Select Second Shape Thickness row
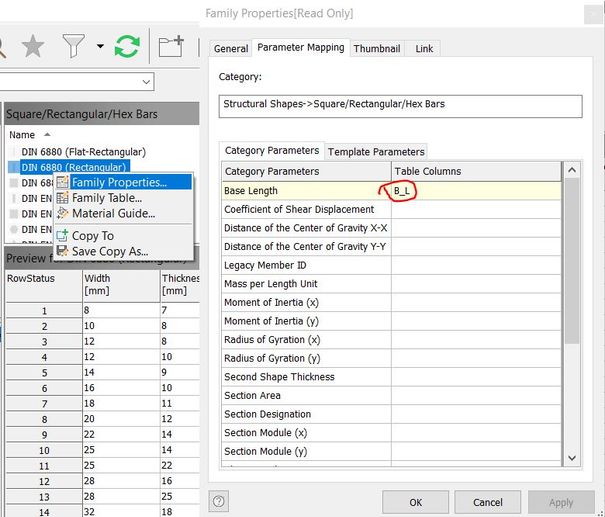The width and height of the screenshot is (605, 517). [391, 377]
